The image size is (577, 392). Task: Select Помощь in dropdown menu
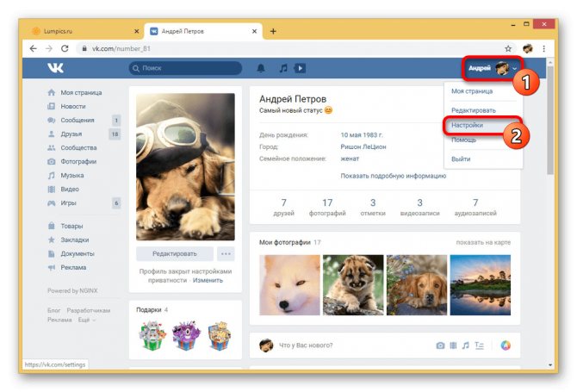[x=463, y=140]
